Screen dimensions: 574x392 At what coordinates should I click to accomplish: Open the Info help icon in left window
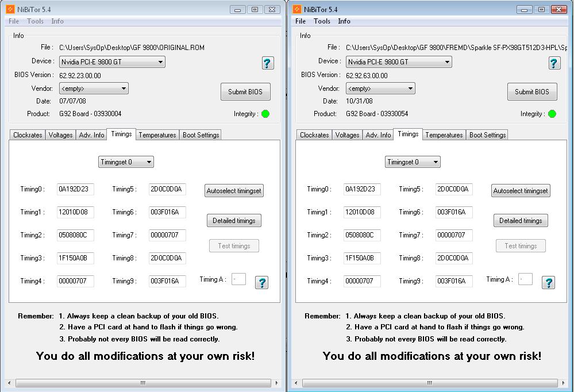coord(268,63)
